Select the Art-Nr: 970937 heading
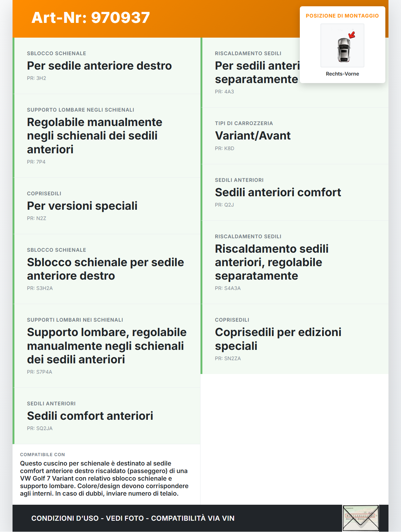Screen dimensions: 401x532 [91, 18]
